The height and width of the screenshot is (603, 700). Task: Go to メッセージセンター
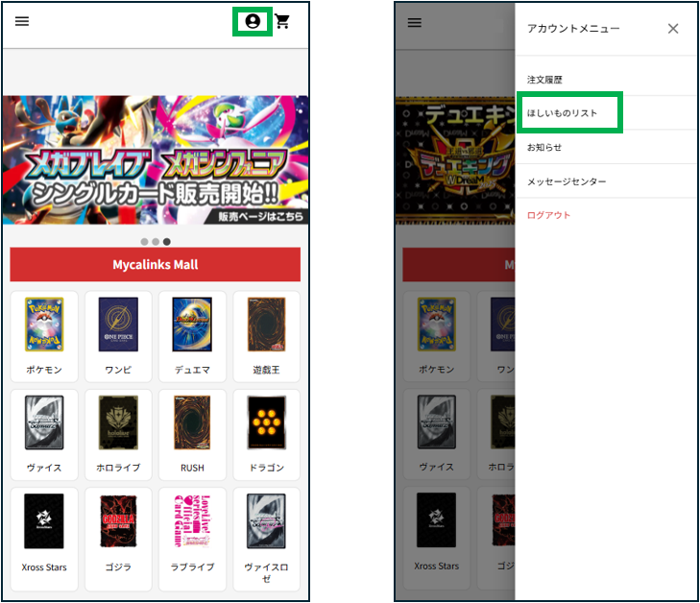[x=567, y=181]
